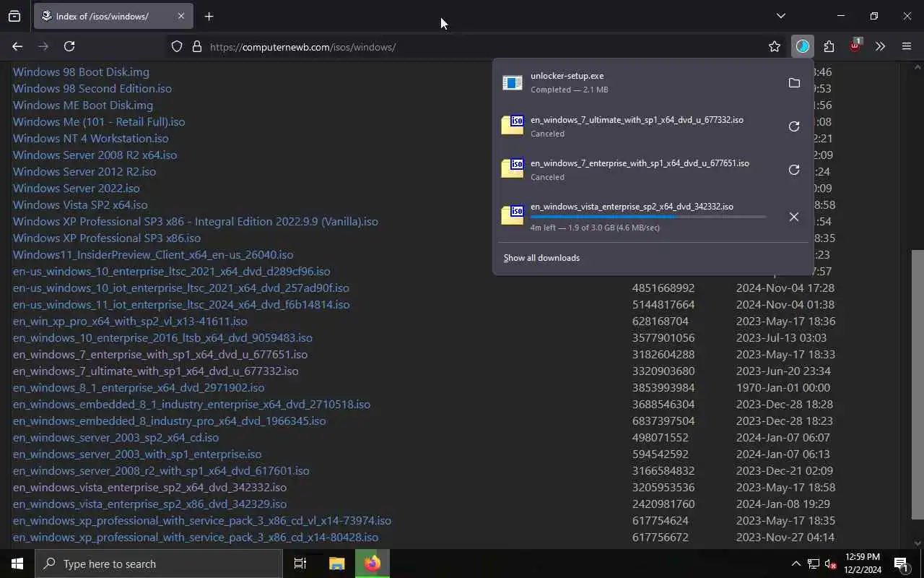The image size is (924, 578).
Task: Expand hidden system tray icons
Action: tap(796, 564)
